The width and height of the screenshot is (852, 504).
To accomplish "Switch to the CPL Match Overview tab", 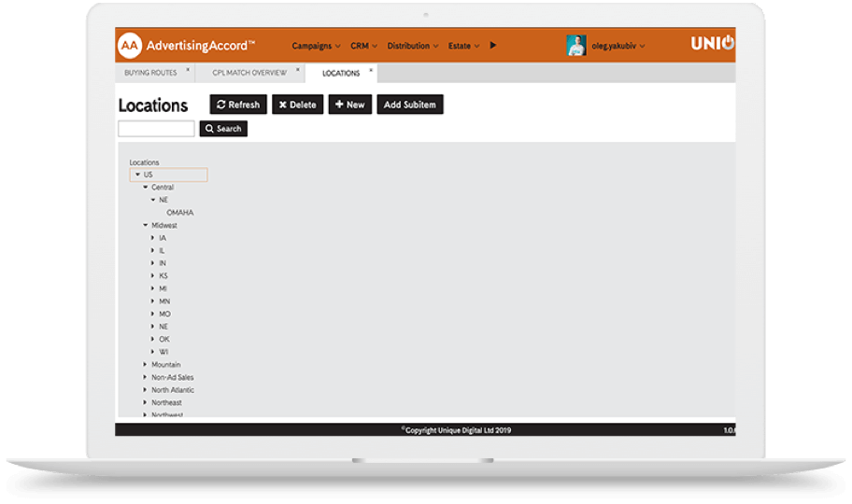I will tap(249, 73).
